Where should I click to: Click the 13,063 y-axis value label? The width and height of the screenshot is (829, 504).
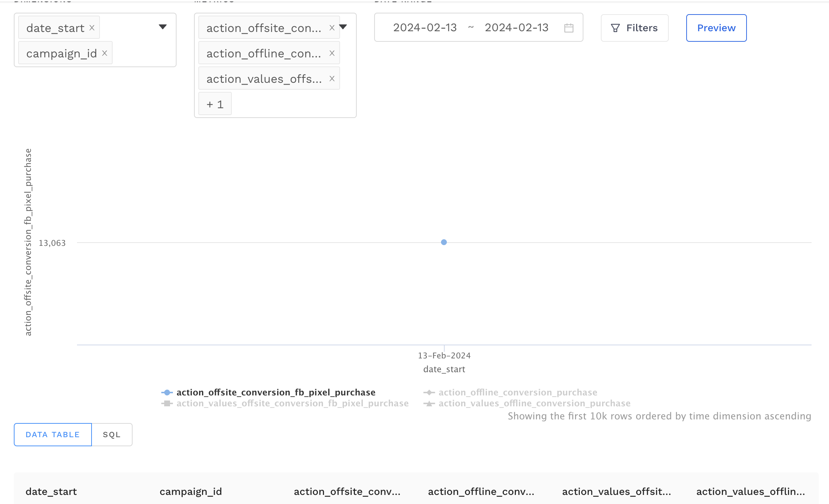[x=52, y=243]
